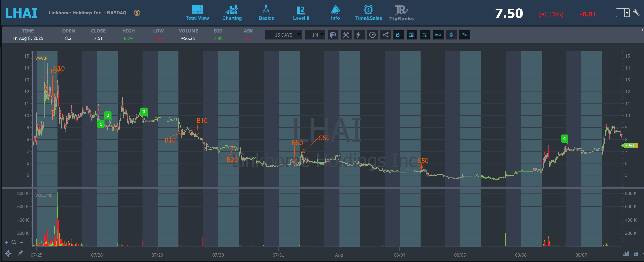Toggle the IND indicators button
The image size is (644, 262).
[438, 35]
